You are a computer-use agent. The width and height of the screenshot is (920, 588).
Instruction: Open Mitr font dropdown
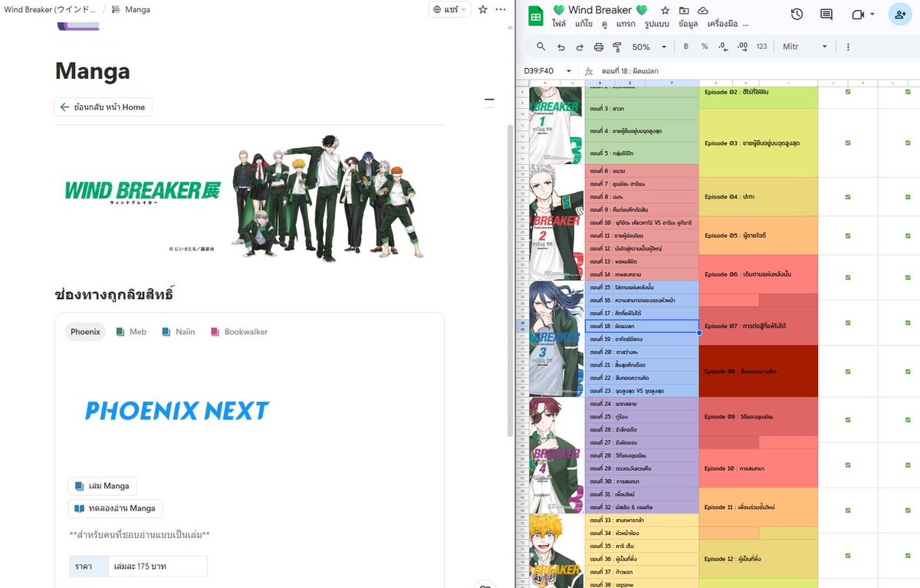pyautogui.click(x=805, y=47)
